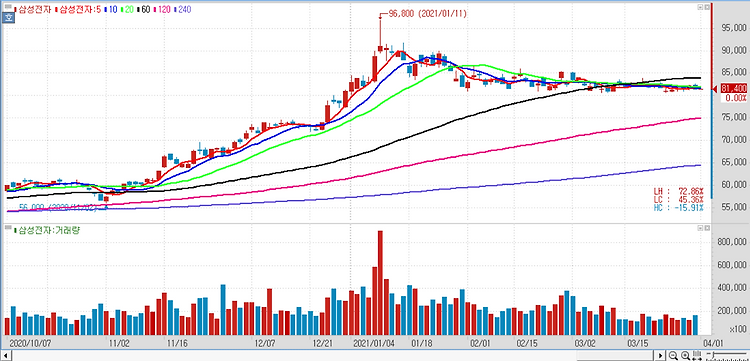Click the 400,000 volume axis label
This screenshot has width=750, height=361.
(x=732, y=288)
